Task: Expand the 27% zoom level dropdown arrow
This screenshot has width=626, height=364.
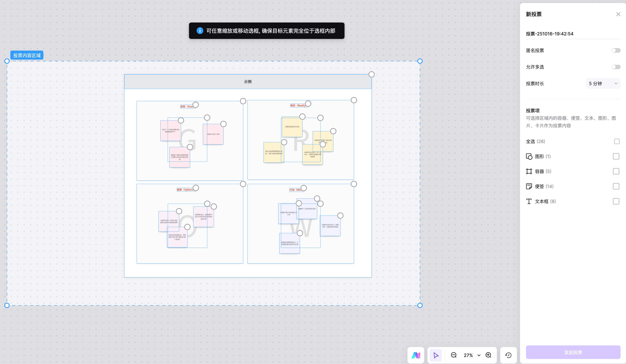Action: pos(479,355)
